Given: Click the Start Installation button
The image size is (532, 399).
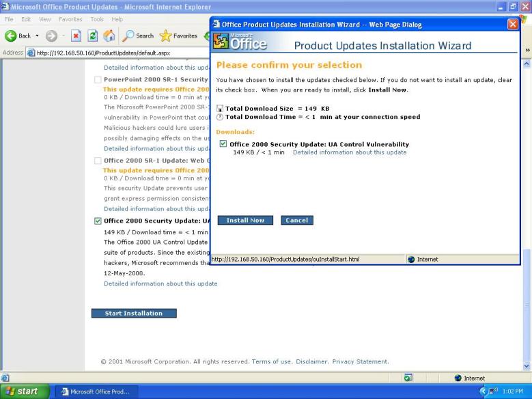Looking at the screenshot, I should pos(134,313).
